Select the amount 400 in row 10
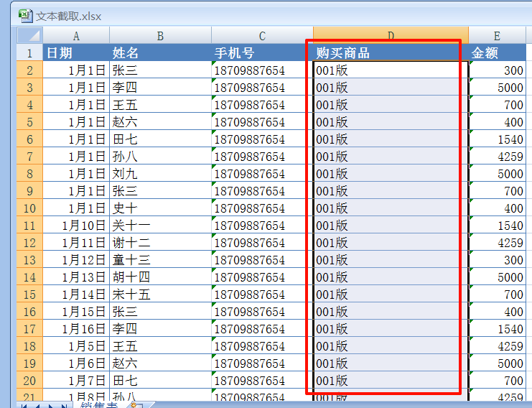Screen dimensions: 532x408 [x=497, y=208]
